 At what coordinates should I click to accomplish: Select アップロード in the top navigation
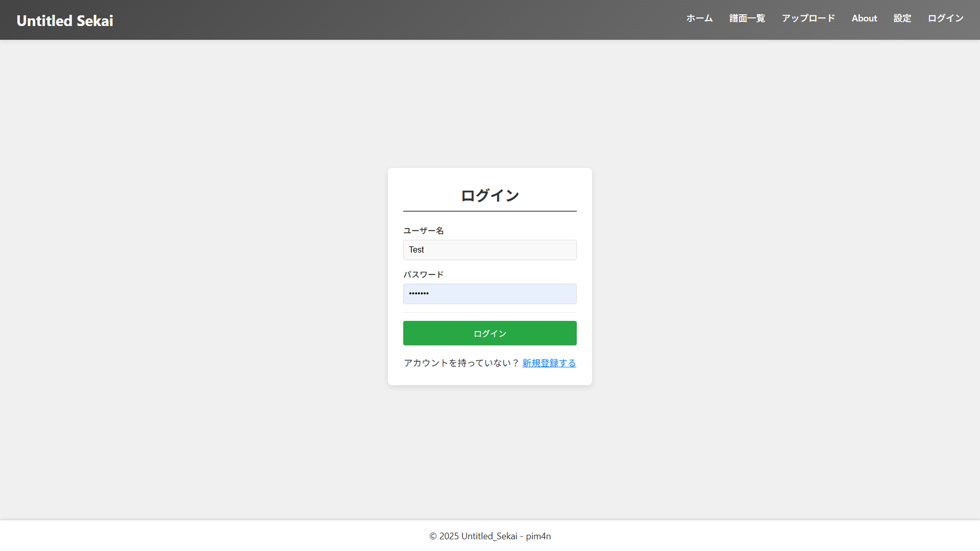[x=808, y=18]
